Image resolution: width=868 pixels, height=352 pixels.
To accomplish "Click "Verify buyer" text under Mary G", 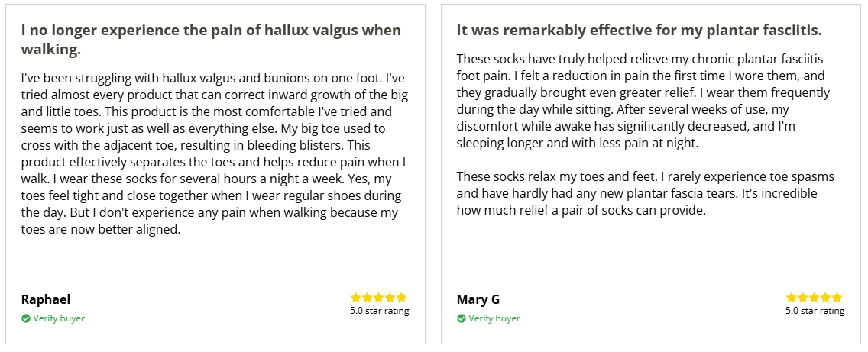I will (x=494, y=318).
